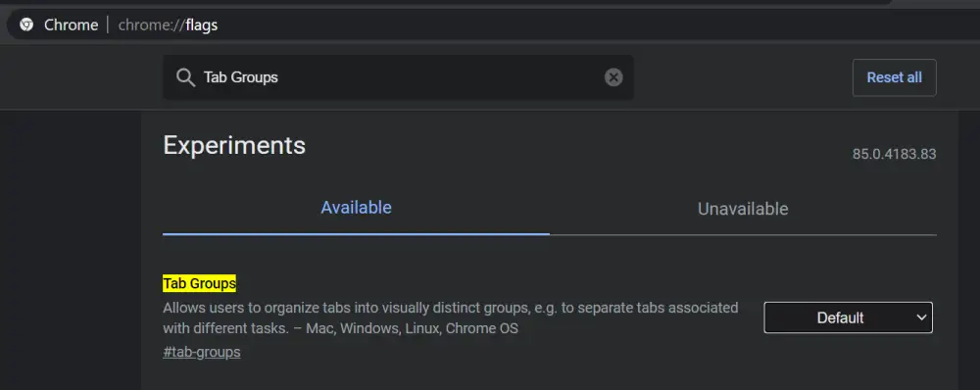Click the Reset all button
The height and width of the screenshot is (390, 980).
[x=894, y=77]
